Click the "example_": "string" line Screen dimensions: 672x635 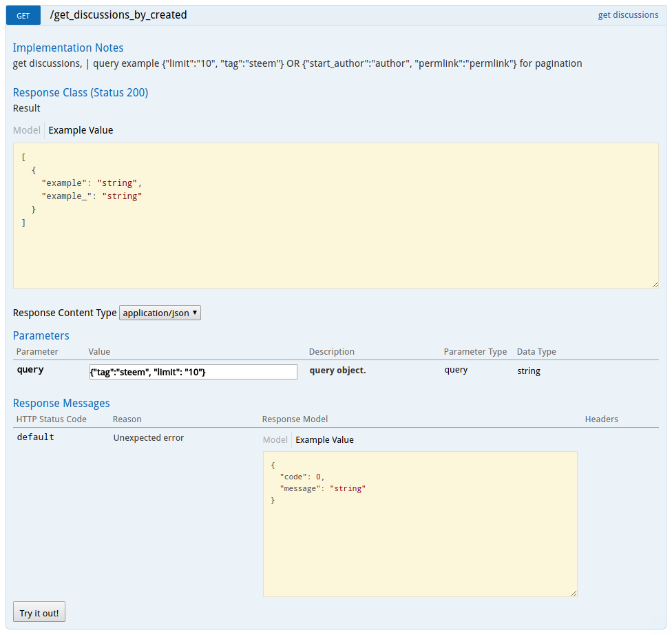click(92, 196)
